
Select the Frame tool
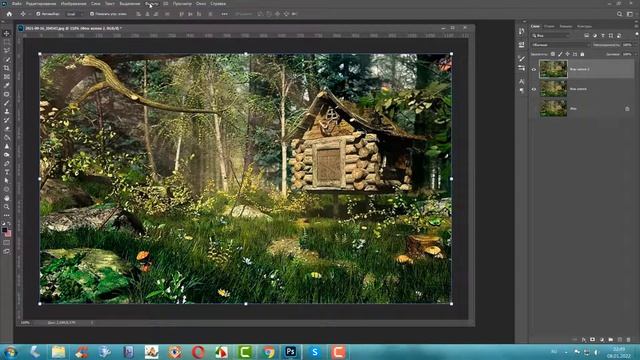click(7, 77)
